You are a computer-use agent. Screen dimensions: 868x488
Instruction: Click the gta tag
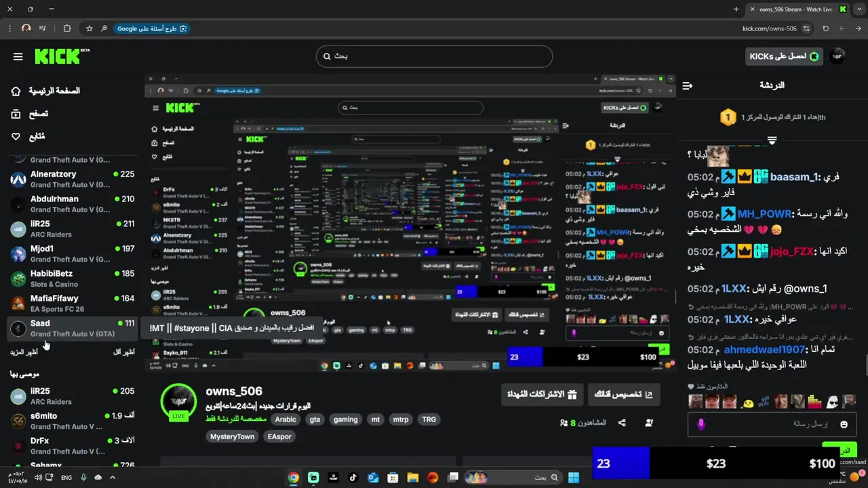(x=315, y=420)
